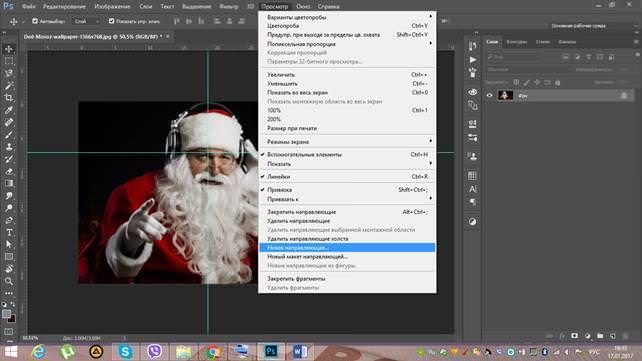Select the Zoom magnifier tool
The image size is (642, 361).
pyautogui.click(x=9, y=281)
